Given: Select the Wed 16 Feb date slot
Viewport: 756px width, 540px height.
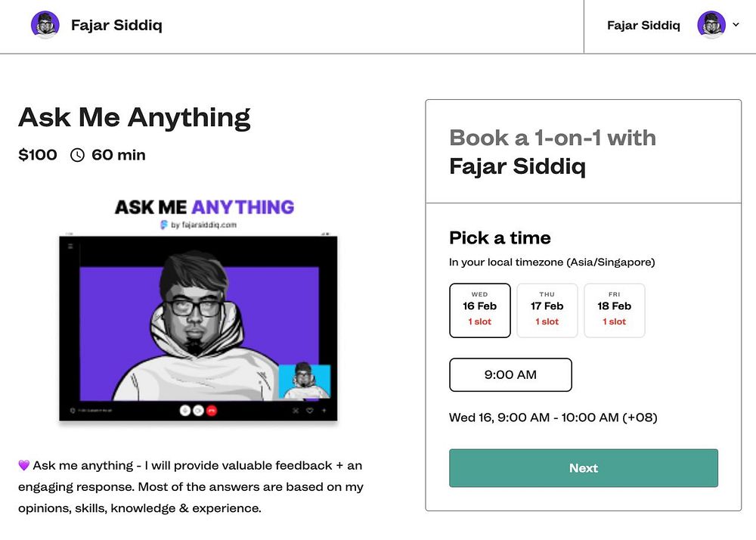Looking at the screenshot, I should [x=480, y=311].
